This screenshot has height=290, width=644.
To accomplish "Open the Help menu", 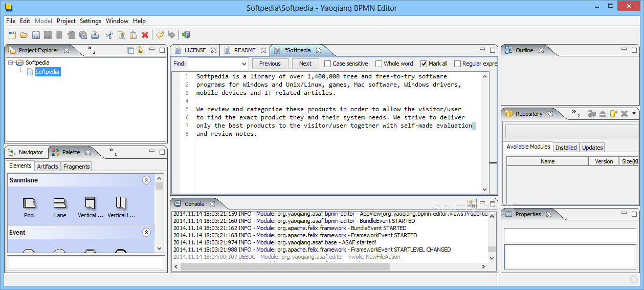I will 139,21.
